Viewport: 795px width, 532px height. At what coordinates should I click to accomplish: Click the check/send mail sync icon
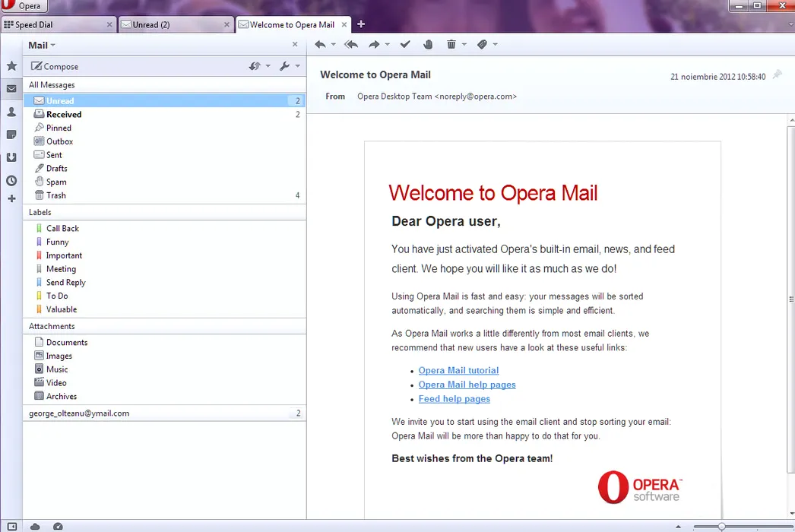(255, 66)
